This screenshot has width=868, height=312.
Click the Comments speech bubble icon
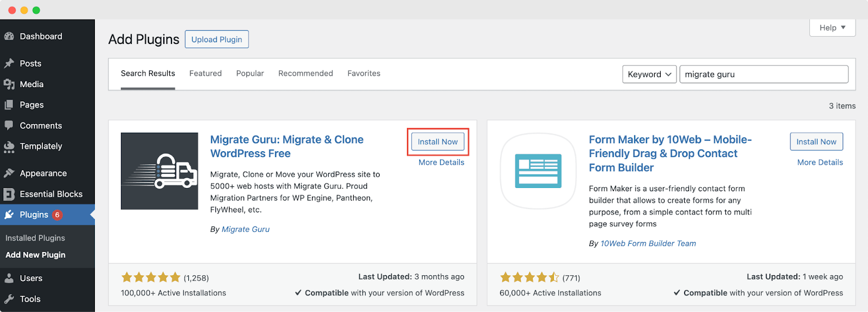point(9,126)
